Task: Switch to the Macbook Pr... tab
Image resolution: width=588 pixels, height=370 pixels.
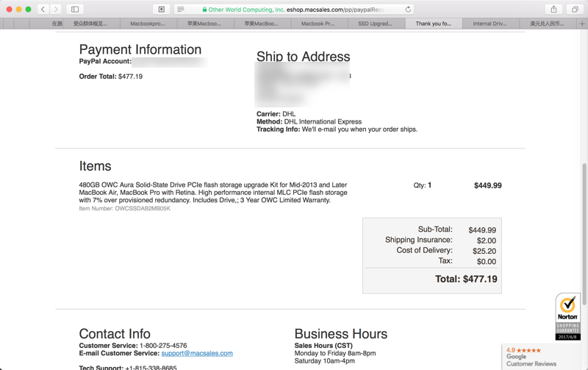Action: [318, 24]
